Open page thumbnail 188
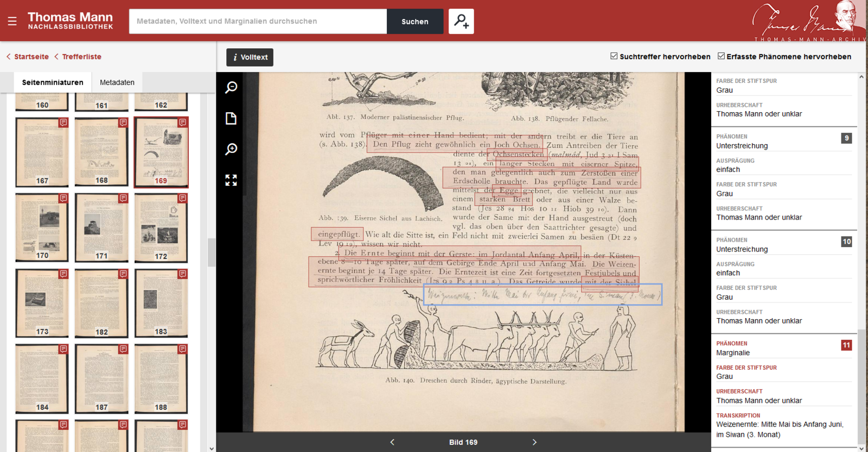The width and height of the screenshot is (868, 452). (161, 379)
